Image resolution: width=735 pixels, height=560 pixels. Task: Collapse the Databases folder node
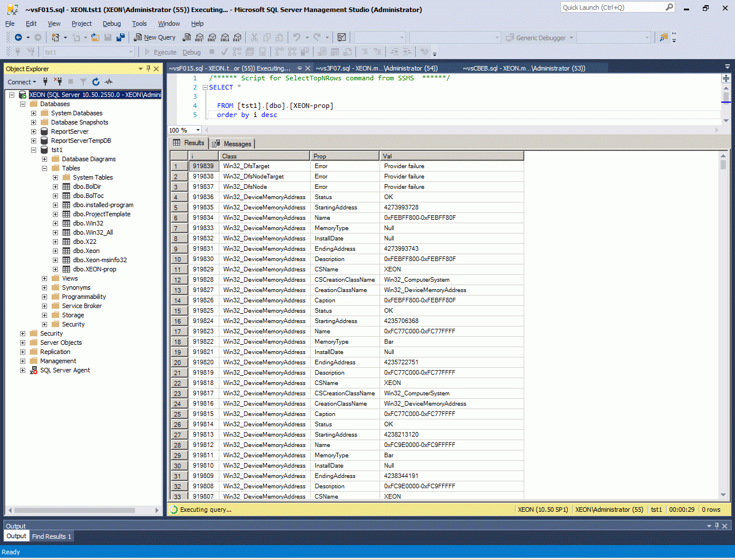click(23, 104)
